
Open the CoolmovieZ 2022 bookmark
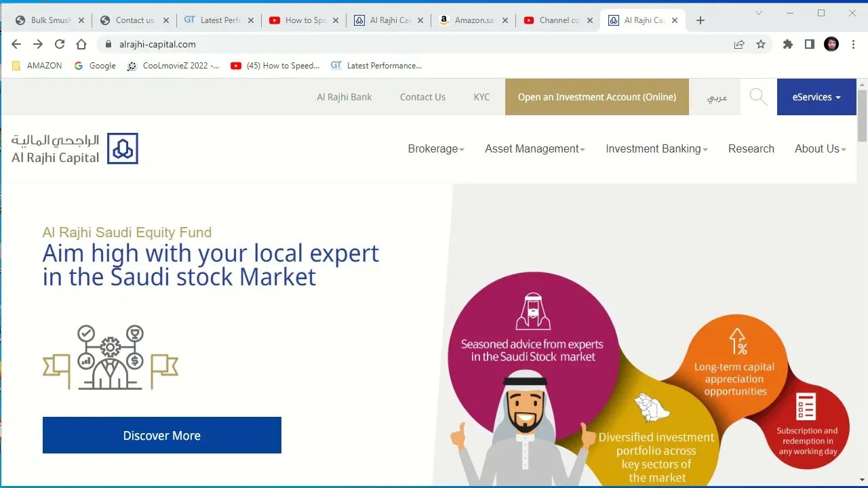point(174,66)
